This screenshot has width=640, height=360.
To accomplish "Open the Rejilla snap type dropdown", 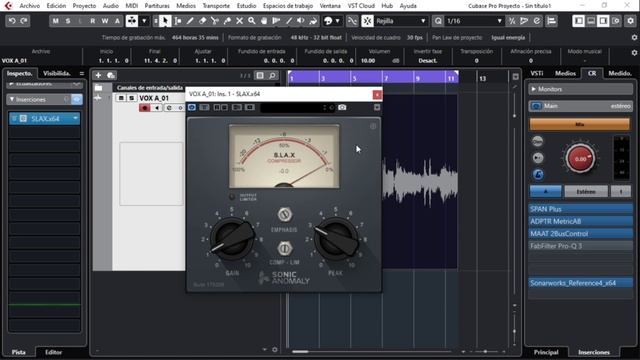I will tap(400, 21).
